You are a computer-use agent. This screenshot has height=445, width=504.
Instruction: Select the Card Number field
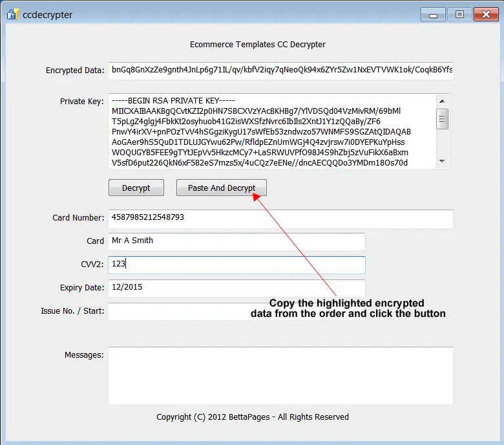coord(281,219)
